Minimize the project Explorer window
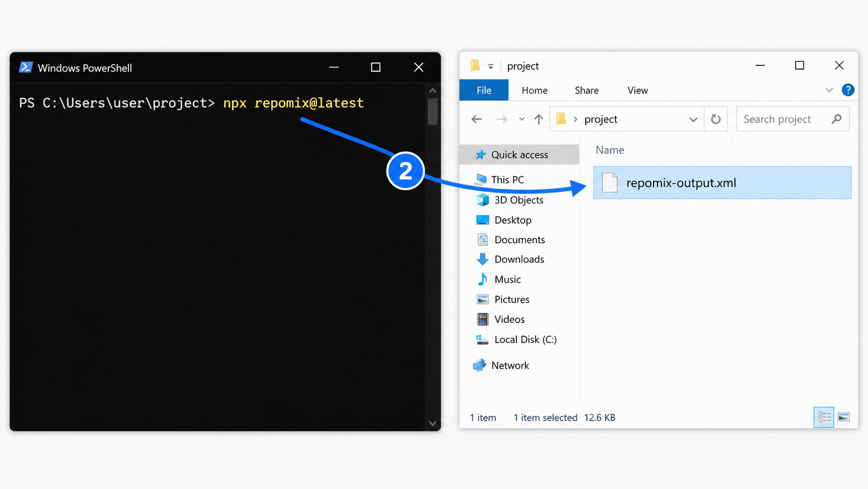868x489 pixels. (760, 65)
